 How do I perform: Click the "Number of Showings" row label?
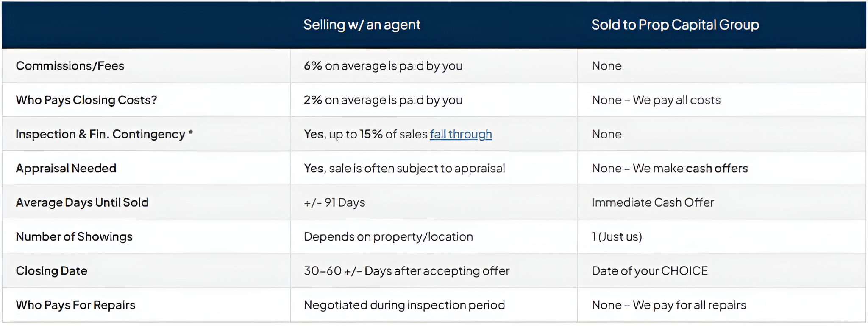point(74,237)
